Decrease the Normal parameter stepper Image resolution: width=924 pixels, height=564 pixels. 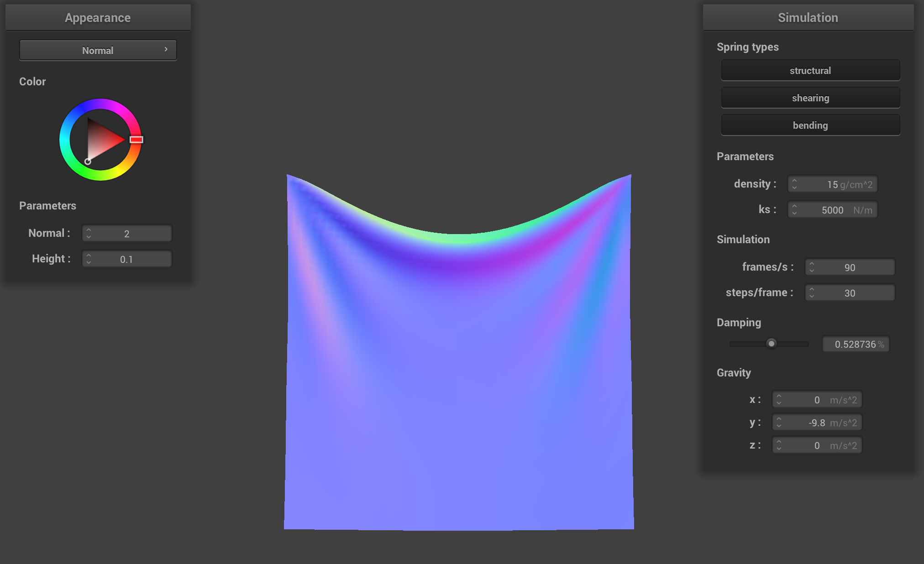point(89,237)
